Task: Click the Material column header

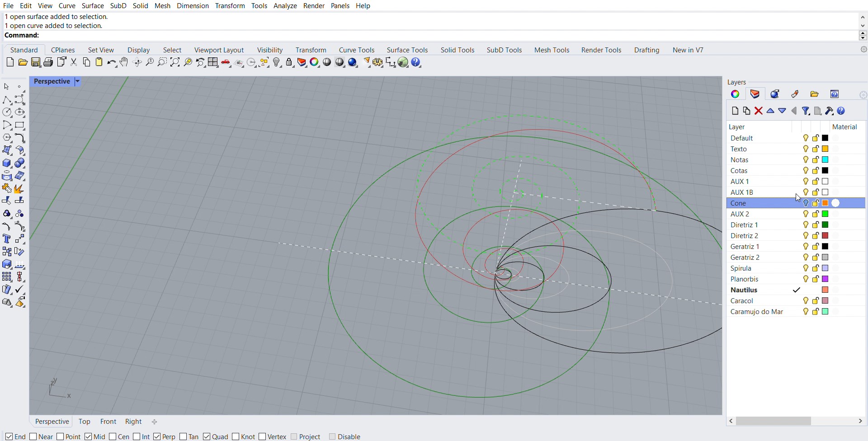Action: click(845, 127)
